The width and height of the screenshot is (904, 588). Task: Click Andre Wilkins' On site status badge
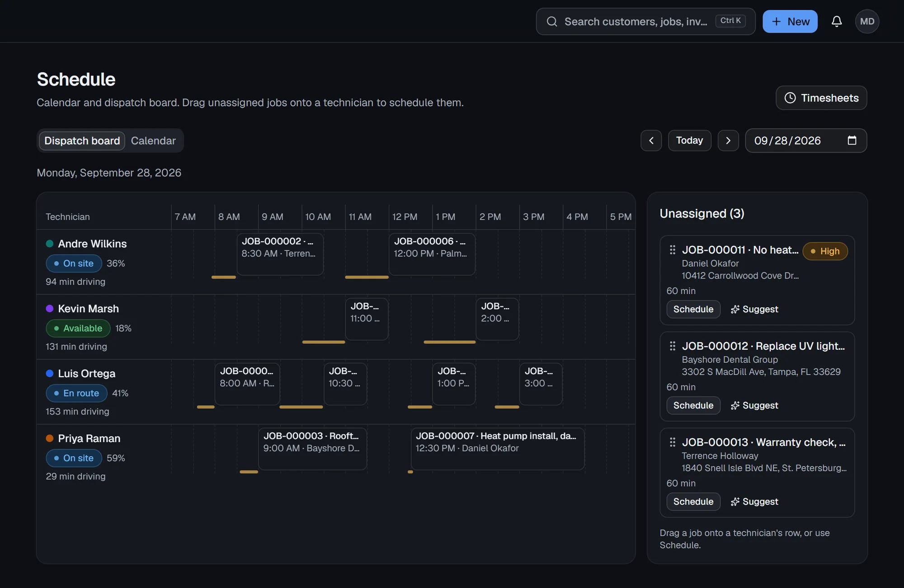pos(74,263)
